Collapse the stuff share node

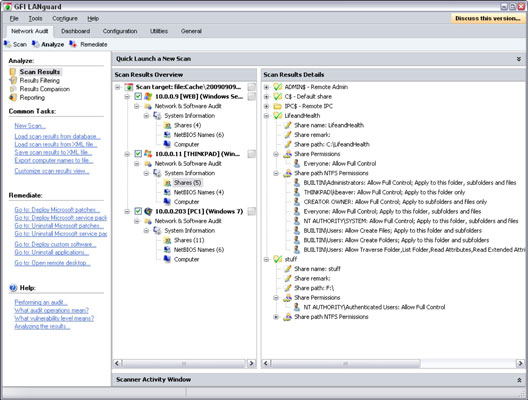click(266, 259)
